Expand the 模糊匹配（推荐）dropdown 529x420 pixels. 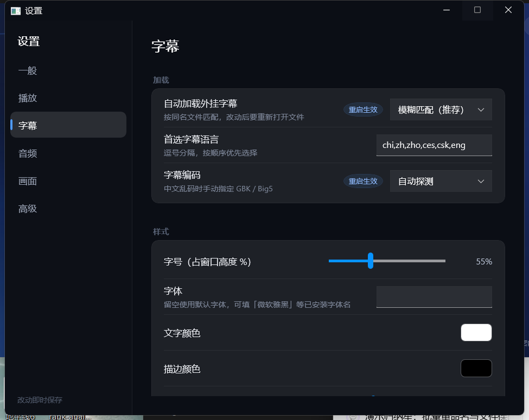pos(441,109)
